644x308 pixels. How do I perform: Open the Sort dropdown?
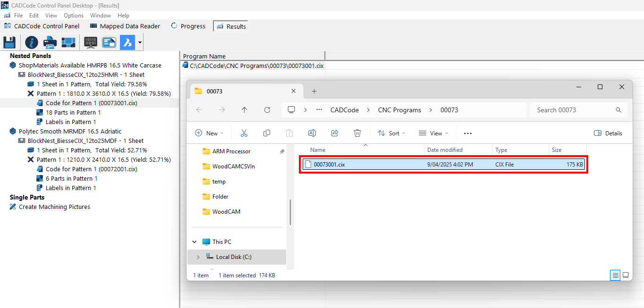click(391, 133)
